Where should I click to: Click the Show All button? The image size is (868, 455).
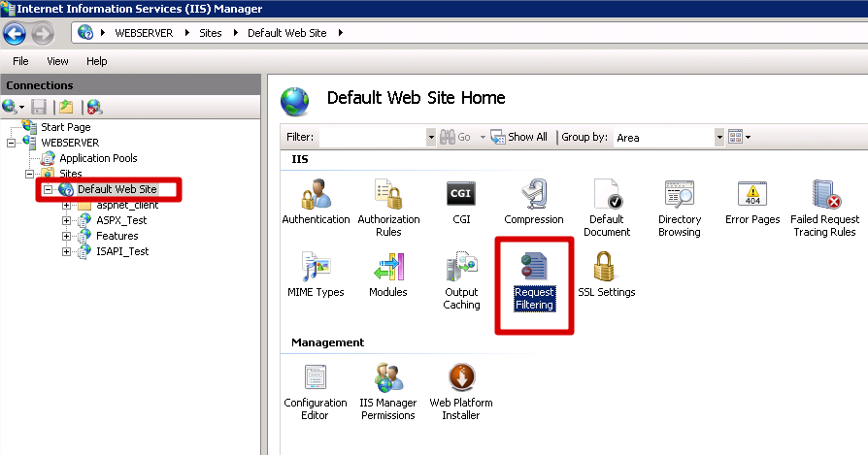(518, 137)
